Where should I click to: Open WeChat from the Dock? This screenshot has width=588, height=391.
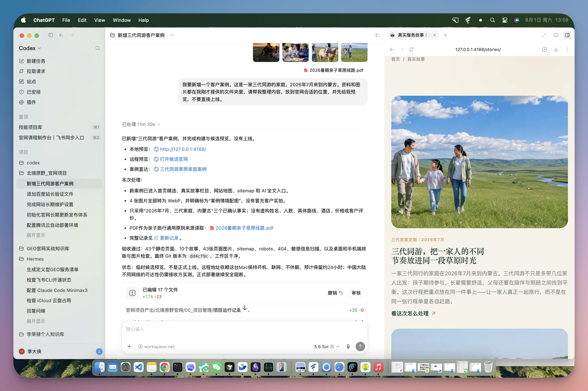216,367
